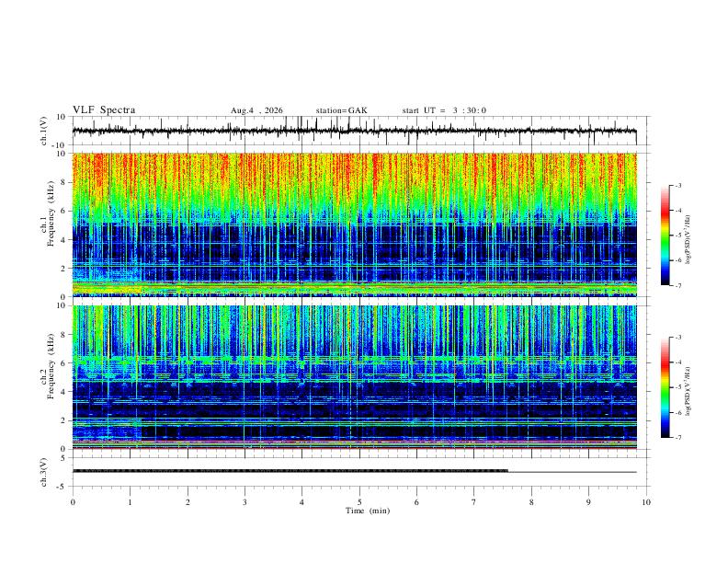Click the ch.2 spectrogram color scale bar
This screenshot has height=563, width=728.
pos(665,387)
